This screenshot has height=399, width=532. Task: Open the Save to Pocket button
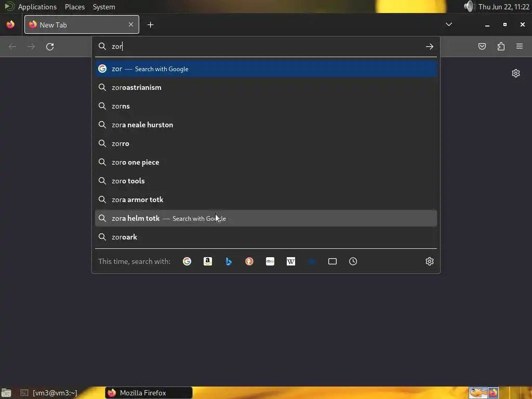point(482,46)
